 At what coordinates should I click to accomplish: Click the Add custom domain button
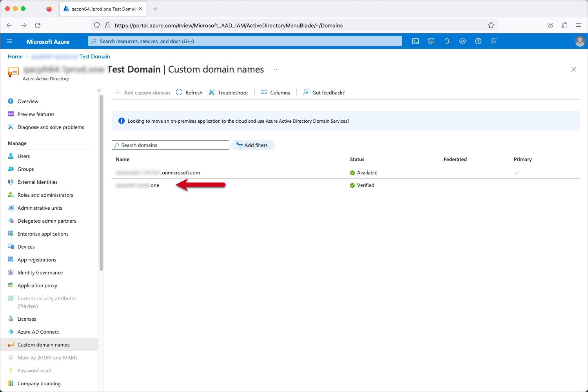[142, 93]
